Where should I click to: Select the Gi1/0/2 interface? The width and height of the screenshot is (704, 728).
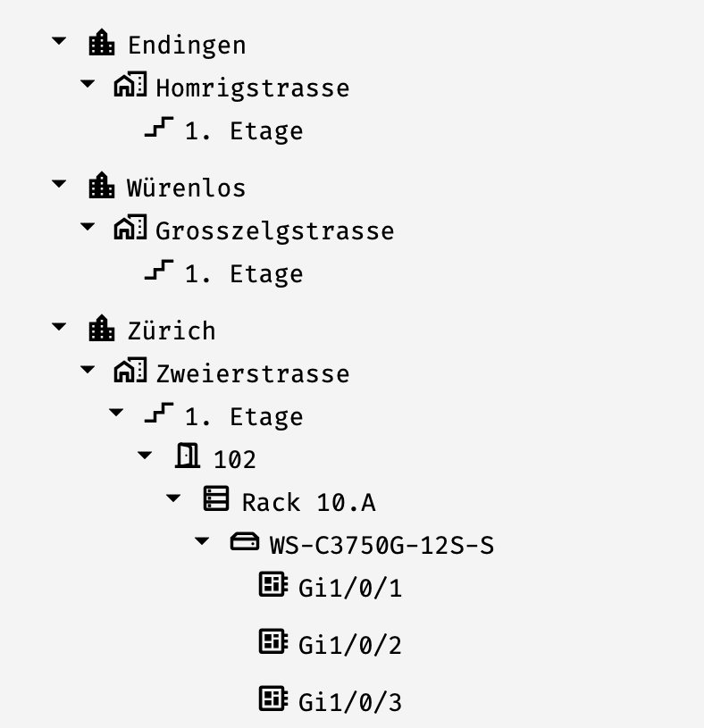coord(349,645)
